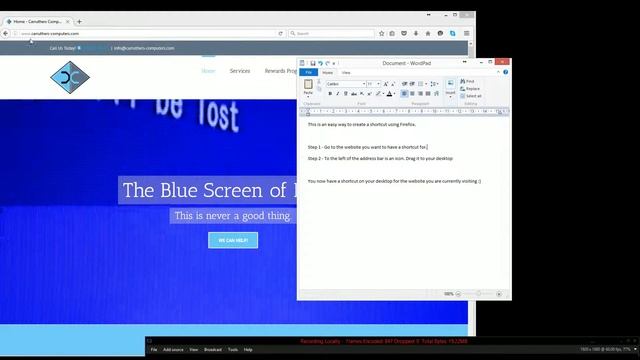This screenshot has height=360, width=640.
Task: Click the Save icon in WordPad quick access toolbar
Action: point(313,63)
